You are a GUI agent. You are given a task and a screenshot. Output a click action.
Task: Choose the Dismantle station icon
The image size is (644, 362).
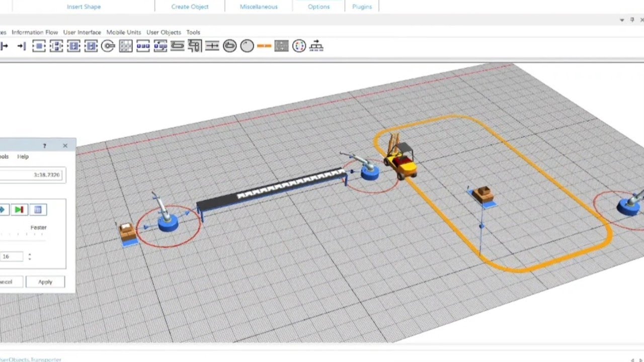[x=91, y=46]
